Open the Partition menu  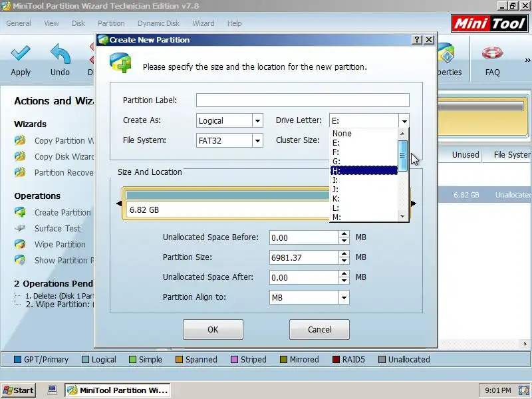coord(111,23)
